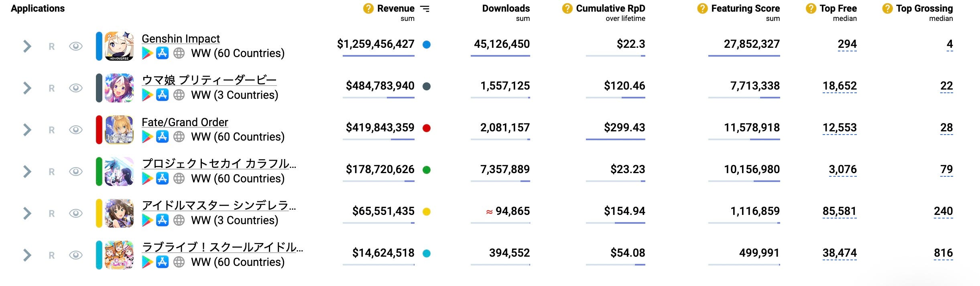The width and height of the screenshot is (980, 286).
Task: Click globe icon under ウマ娘
Action: 179,95
